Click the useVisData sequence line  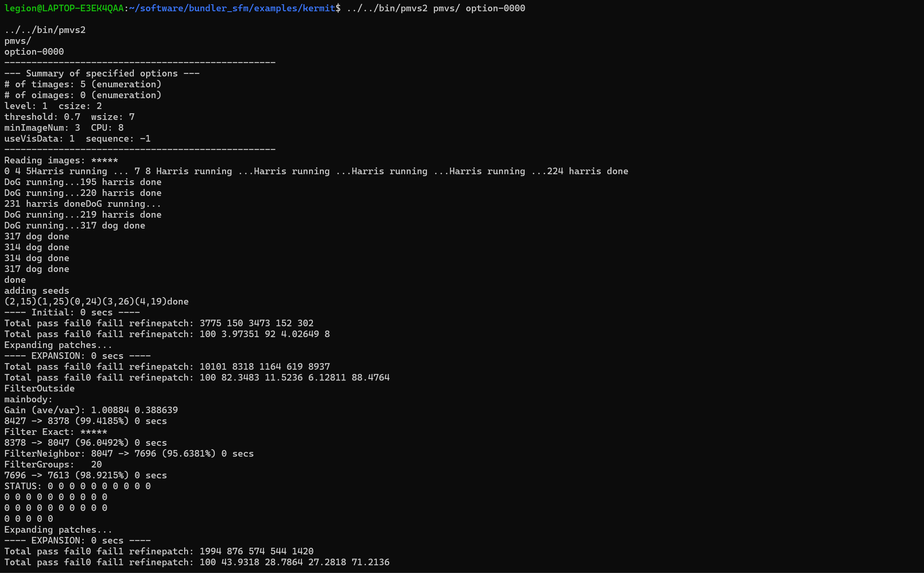[78, 138]
